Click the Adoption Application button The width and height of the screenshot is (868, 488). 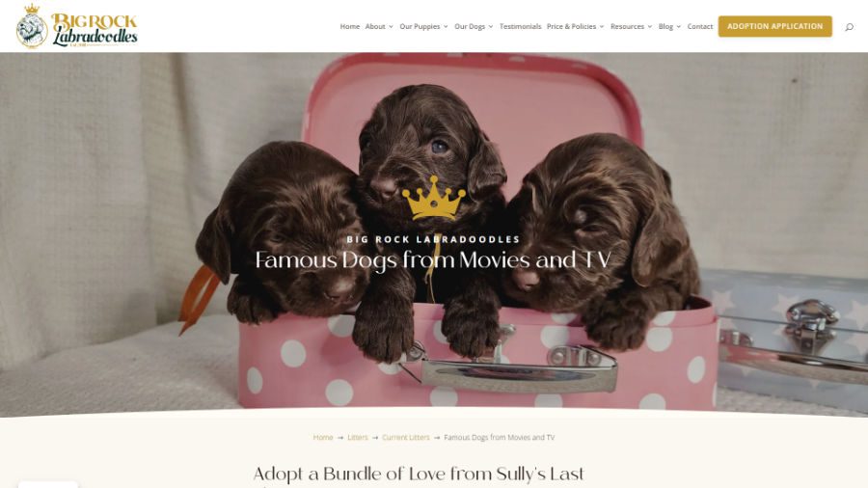point(775,27)
